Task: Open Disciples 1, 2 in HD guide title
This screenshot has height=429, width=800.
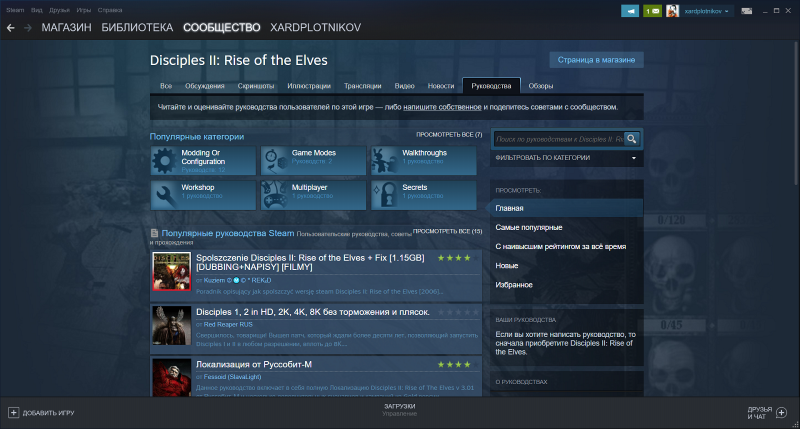Action: [x=313, y=312]
